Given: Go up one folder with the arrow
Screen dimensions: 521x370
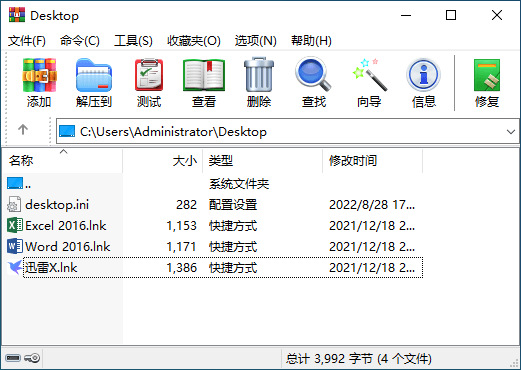Looking at the screenshot, I should [23, 129].
